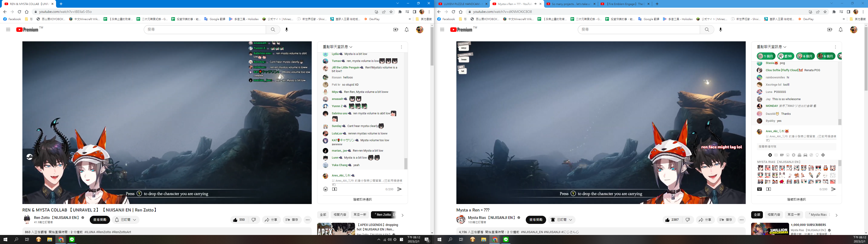Open more actions menu for Ren Zotto video

[x=308, y=220]
